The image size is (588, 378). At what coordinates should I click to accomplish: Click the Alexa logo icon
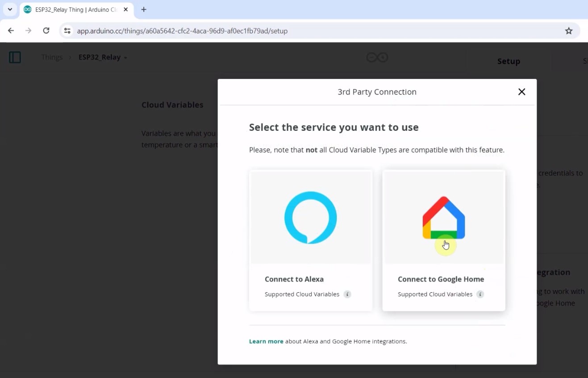pos(310,217)
